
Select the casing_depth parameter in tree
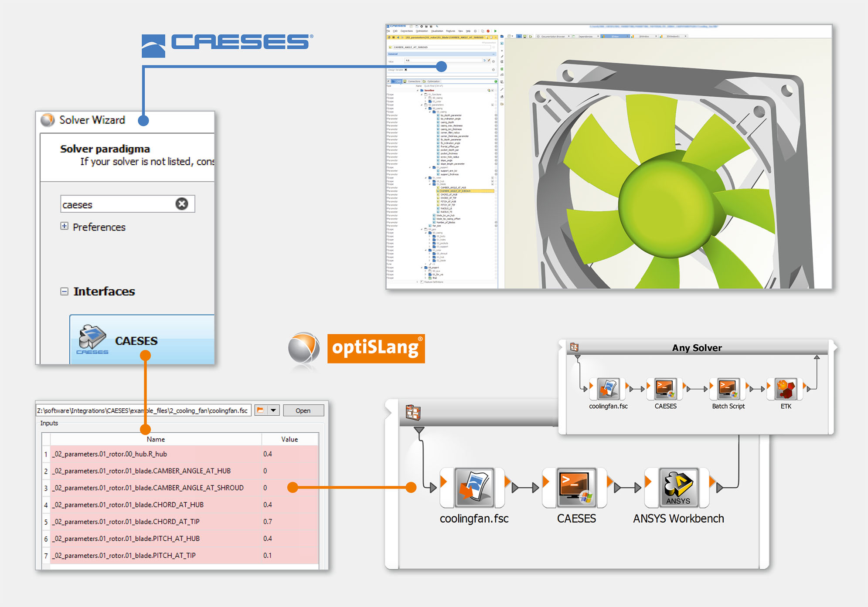tap(447, 122)
